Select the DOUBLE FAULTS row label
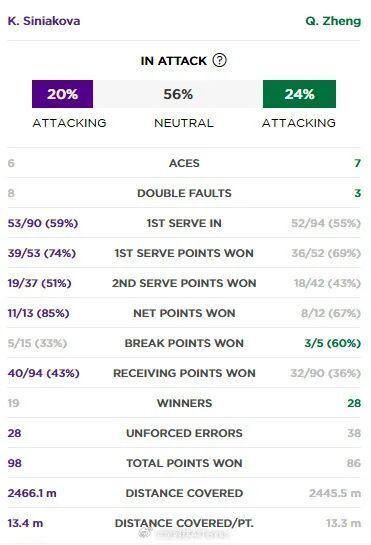Image resolution: width=371 pixels, height=545 pixels. [x=184, y=193]
